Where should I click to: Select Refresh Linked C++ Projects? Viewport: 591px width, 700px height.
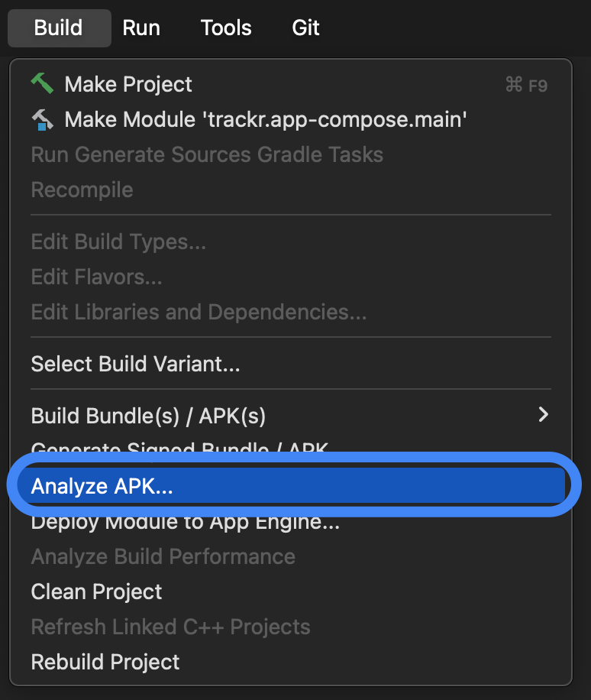170,627
